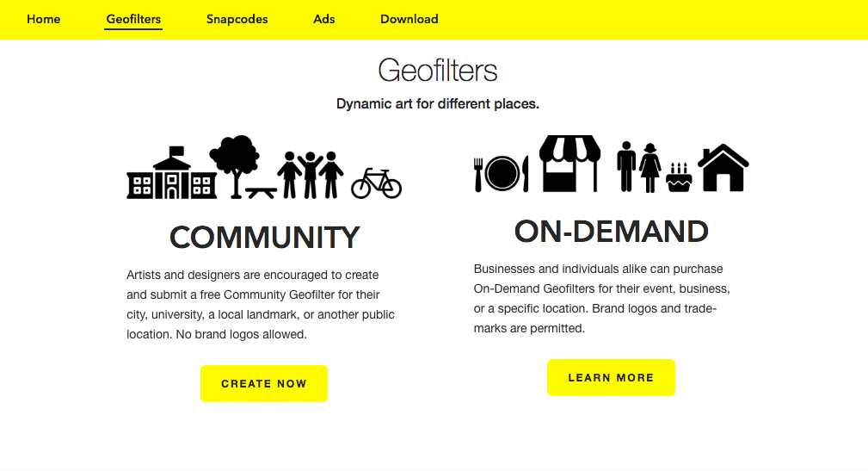Click the man and woman figures icon
This screenshot has height=471, width=868.
639,166
